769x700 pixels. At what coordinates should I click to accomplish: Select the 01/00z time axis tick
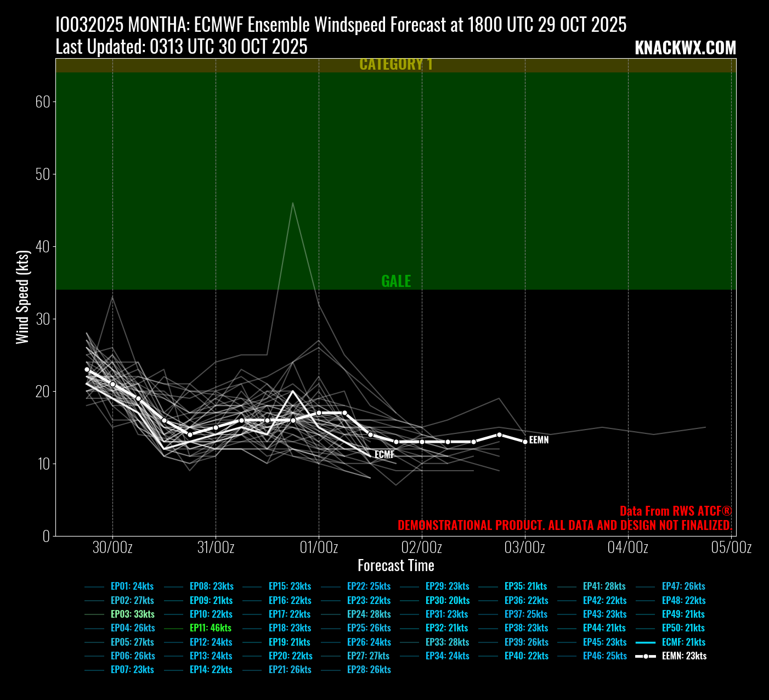pyautogui.click(x=319, y=547)
